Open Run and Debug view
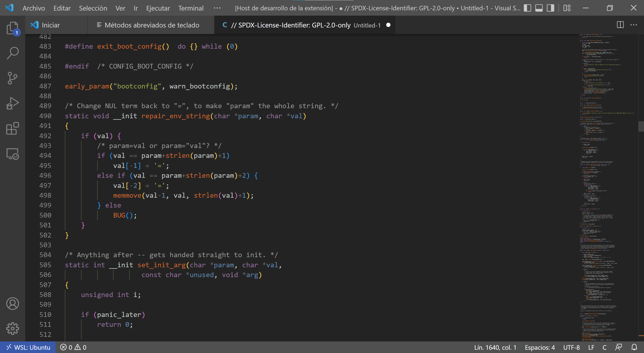 coord(12,103)
